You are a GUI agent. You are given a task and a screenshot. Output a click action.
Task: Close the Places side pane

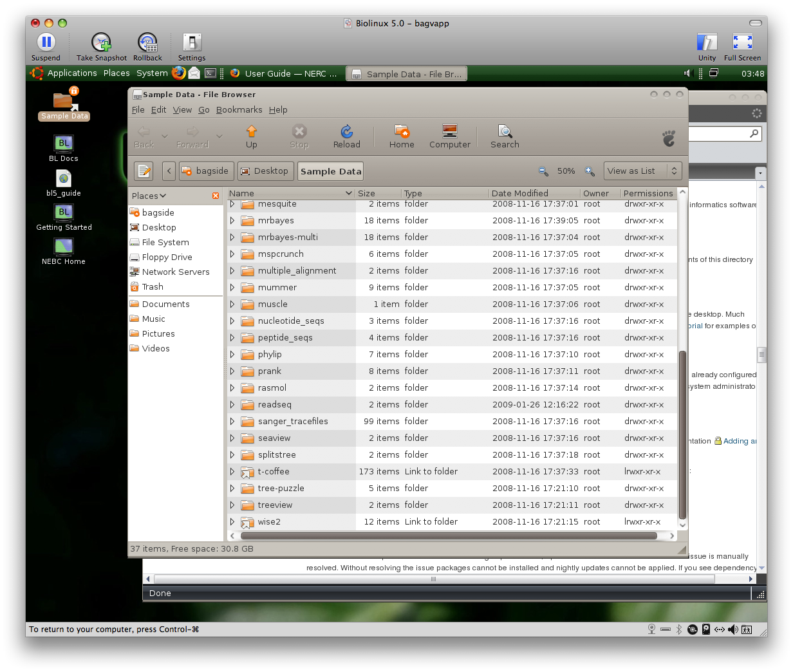(216, 196)
